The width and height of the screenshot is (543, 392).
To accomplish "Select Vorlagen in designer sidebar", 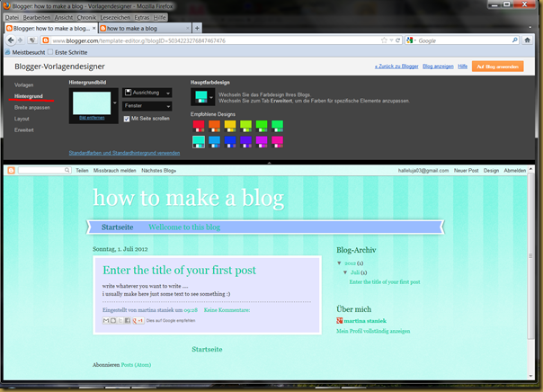I will click(x=24, y=85).
